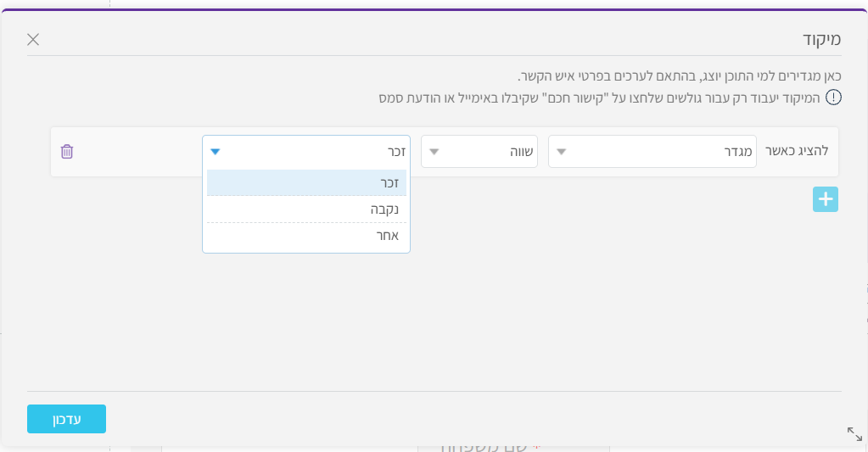This screenshot has height=452, width=868.
Task: Select זכר from the options list
Action: click(306, 182)
